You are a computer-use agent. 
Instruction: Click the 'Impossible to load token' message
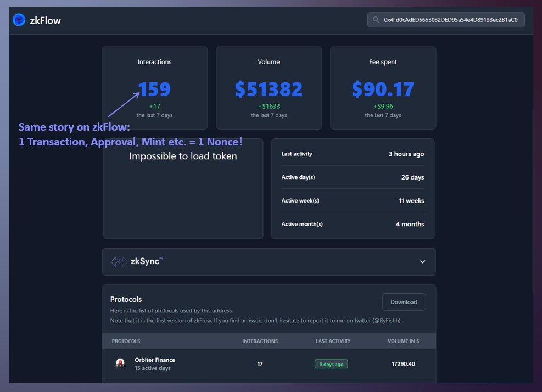click(183, 156)
